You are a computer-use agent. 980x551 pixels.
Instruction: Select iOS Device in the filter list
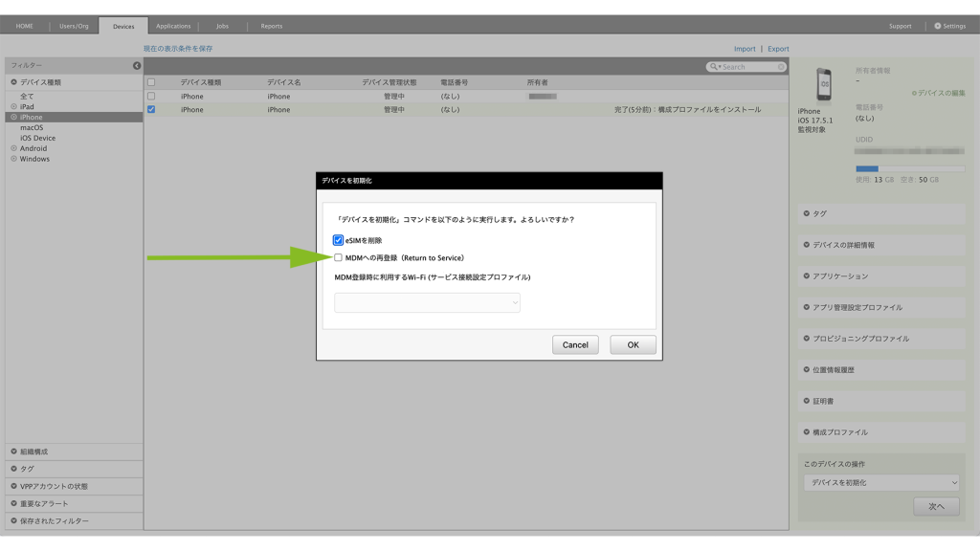(37, 138)
